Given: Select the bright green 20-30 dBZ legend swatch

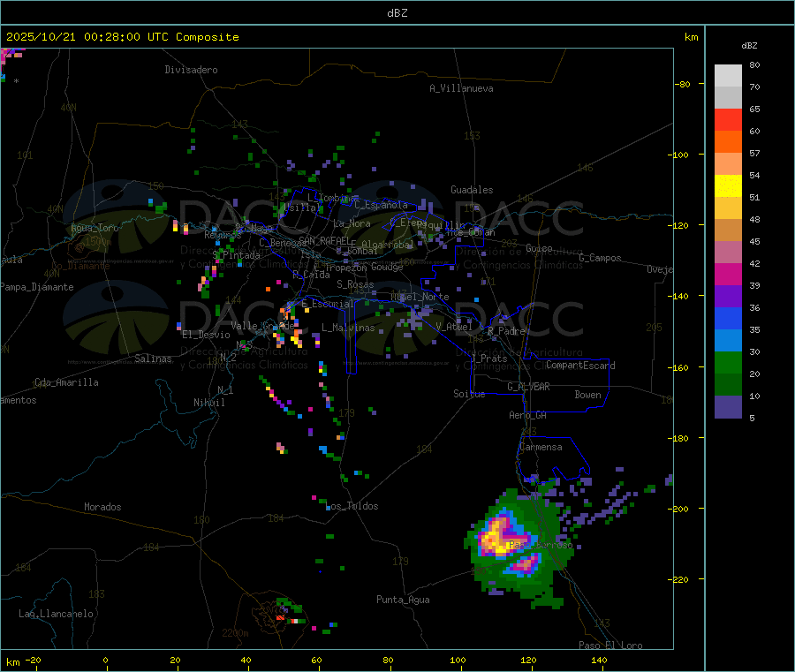Looking at the screenshot, I should pyautogui.click(x=728, y=363).
